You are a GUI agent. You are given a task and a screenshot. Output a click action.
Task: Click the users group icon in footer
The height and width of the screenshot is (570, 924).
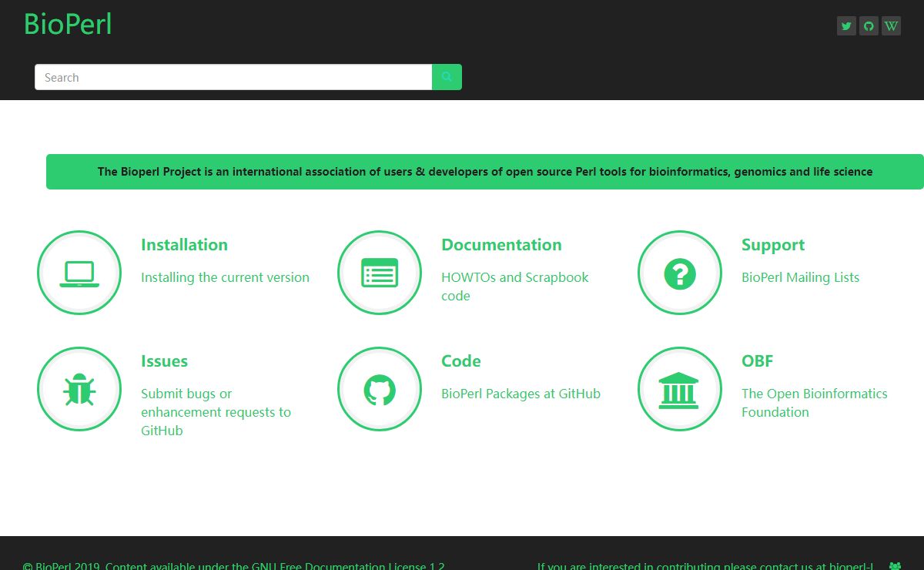895,565
